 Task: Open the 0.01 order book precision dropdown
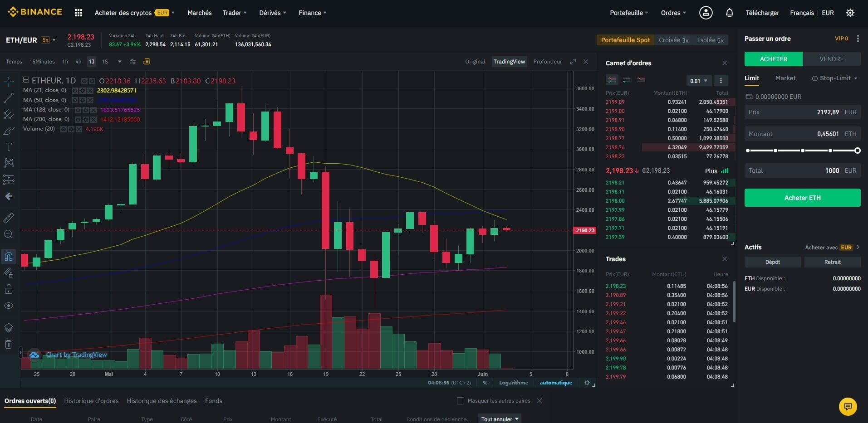pos(698,81)
